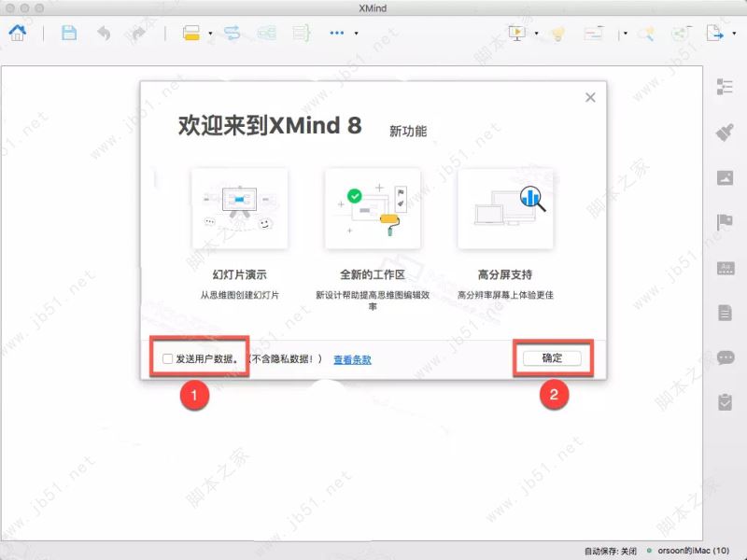Save the current mind map
This screenshot has width=747, height=560.
pos(69,33)
